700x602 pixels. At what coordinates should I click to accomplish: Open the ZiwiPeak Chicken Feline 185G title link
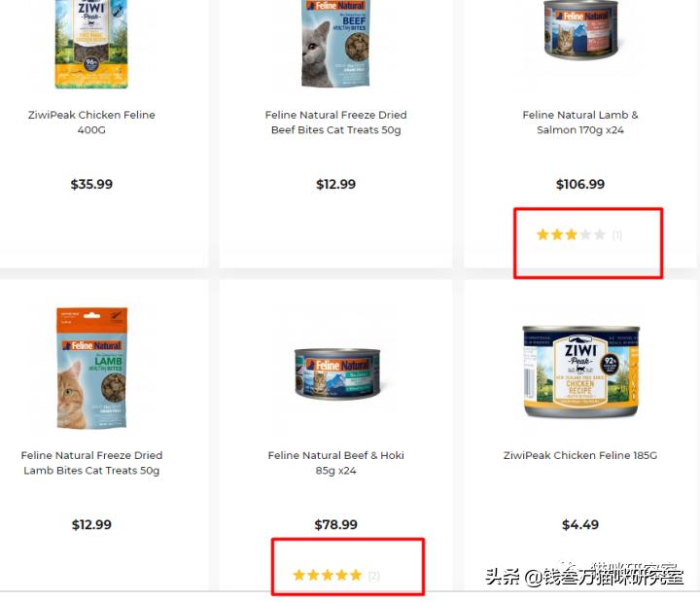pos(580,455)
